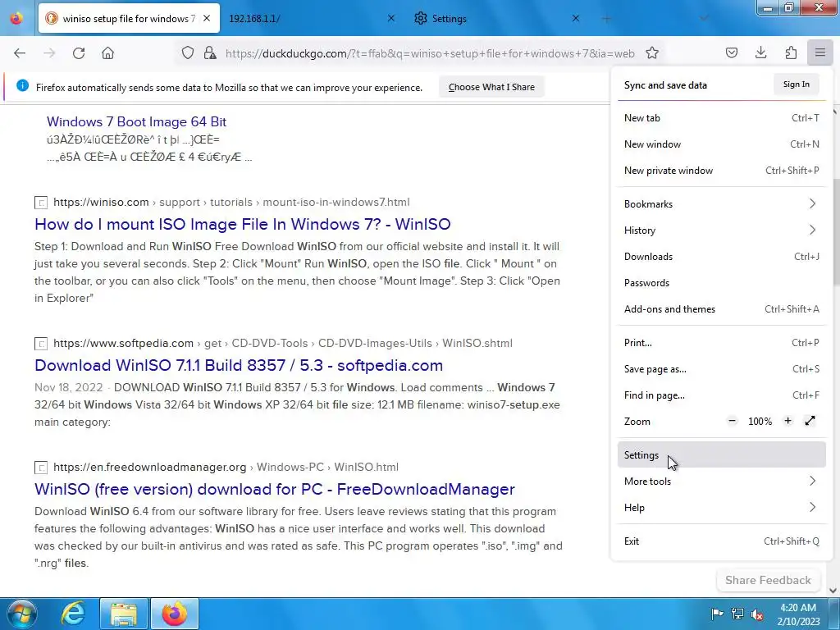Image resolution: width=840 pixels, height=630 pixels.
Task: Open the Windows Start menu
Action: coord(22,614)
